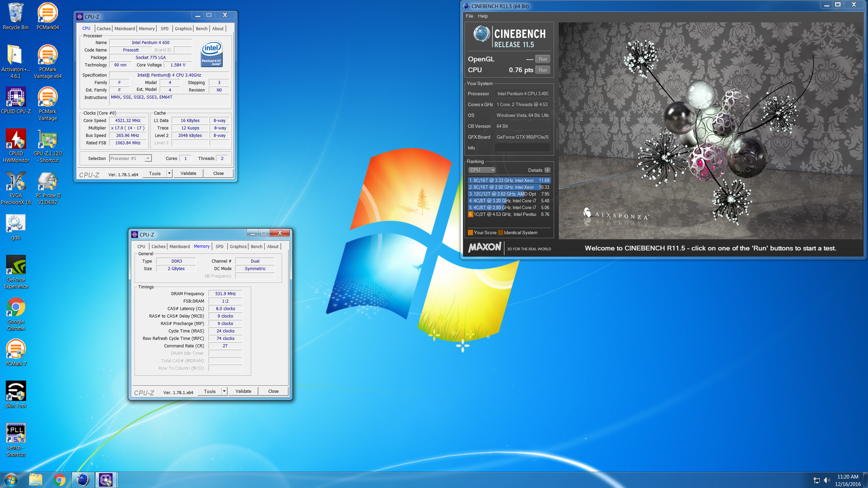
Task: Click the Intel Pentium 4 HT logo
Action: click(x=212, y=54)
